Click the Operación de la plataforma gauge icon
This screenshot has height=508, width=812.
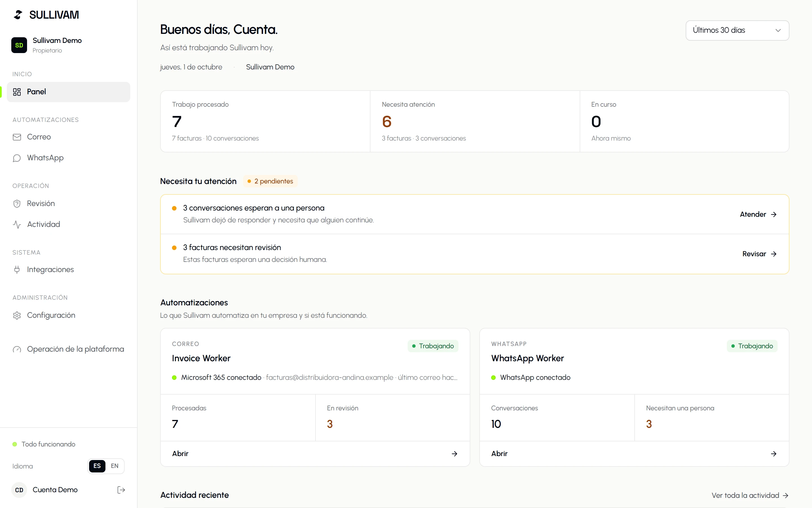click(x=17, y=349)
